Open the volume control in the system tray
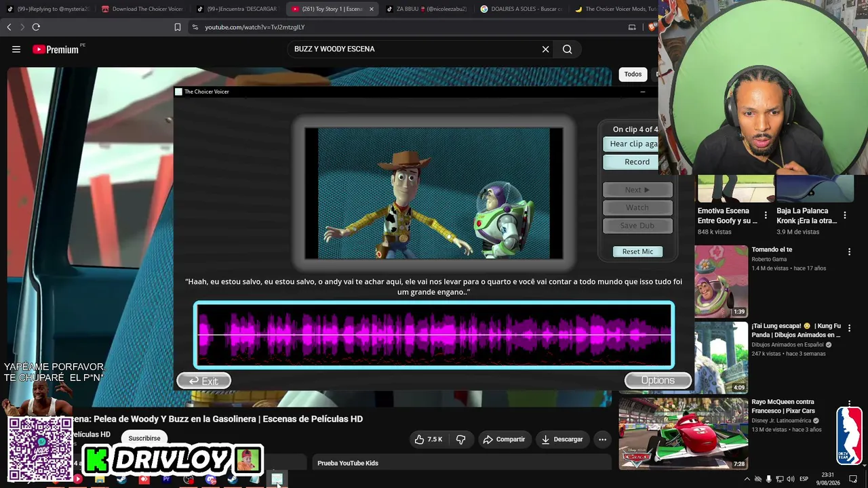Screen dimensions: 868x488 [791, 479]
